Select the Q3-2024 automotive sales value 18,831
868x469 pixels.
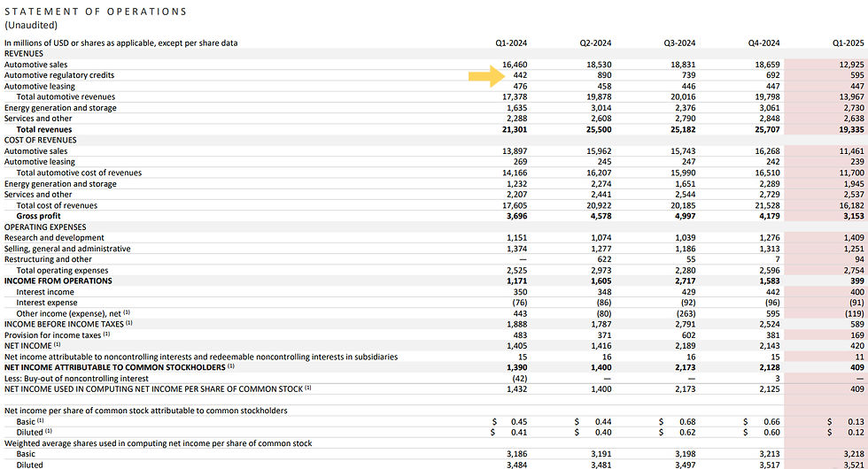(x=683, y=65)
